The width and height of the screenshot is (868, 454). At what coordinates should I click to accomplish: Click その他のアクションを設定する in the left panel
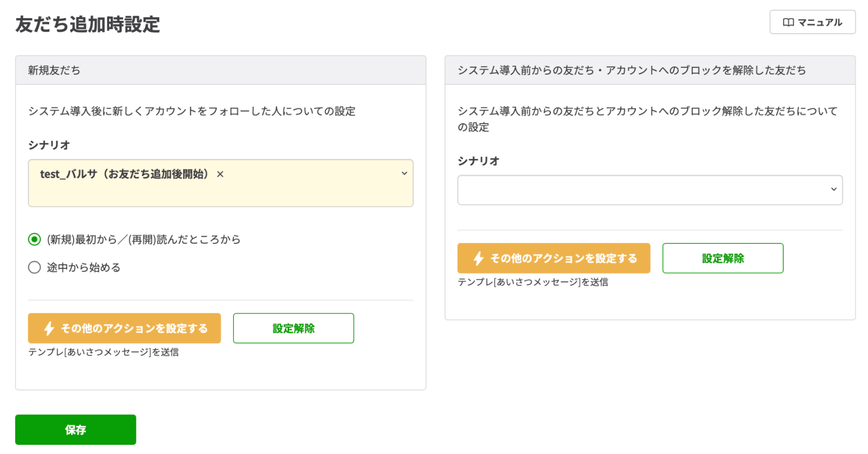(x=124, y=328)
